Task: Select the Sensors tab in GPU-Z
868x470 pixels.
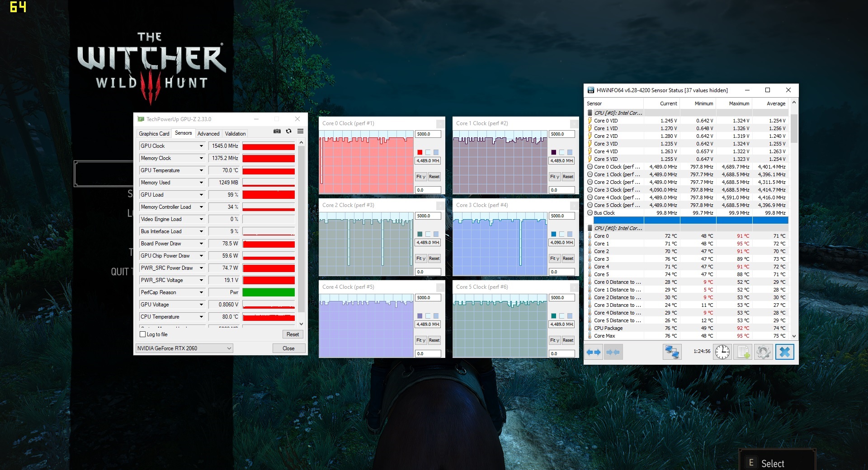Action: pos(183,133)
